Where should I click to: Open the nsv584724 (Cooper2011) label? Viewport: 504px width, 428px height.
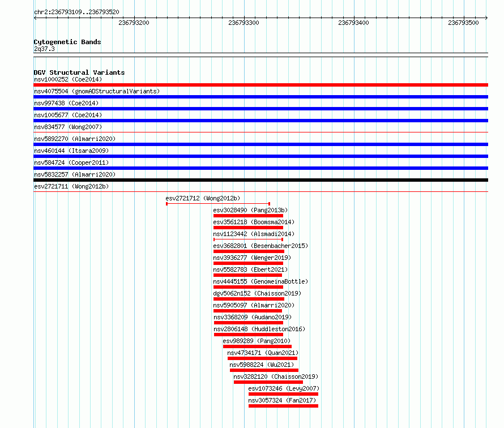click(x=71, y=162)
